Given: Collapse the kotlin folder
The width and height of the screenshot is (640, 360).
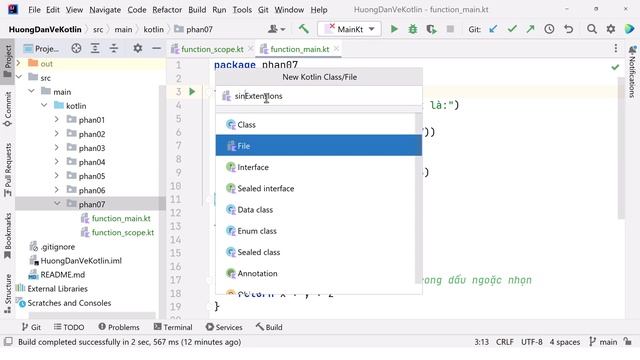Looking at the screenshot, I should tap(44, 105).
